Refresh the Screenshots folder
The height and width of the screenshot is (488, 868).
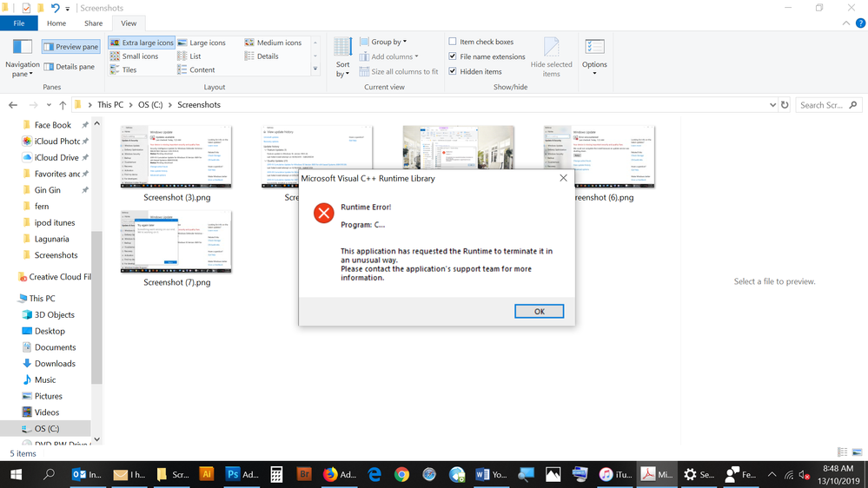785,104
